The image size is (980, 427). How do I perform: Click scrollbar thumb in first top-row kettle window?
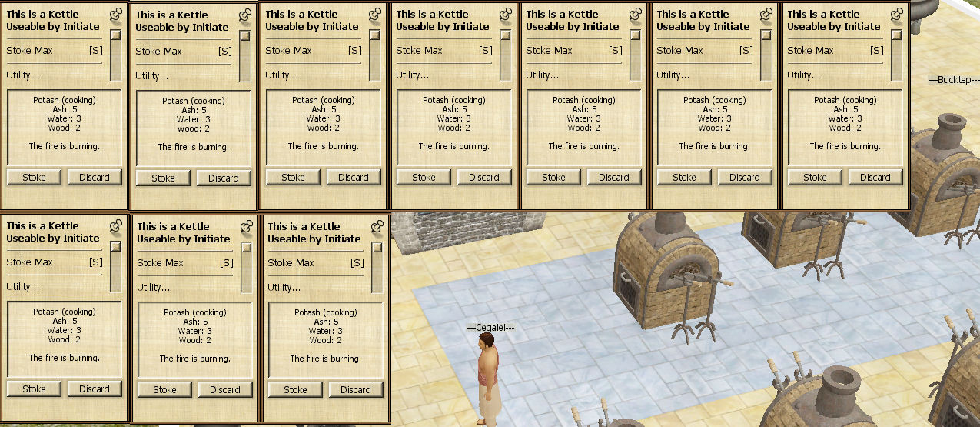pos(115,35)
